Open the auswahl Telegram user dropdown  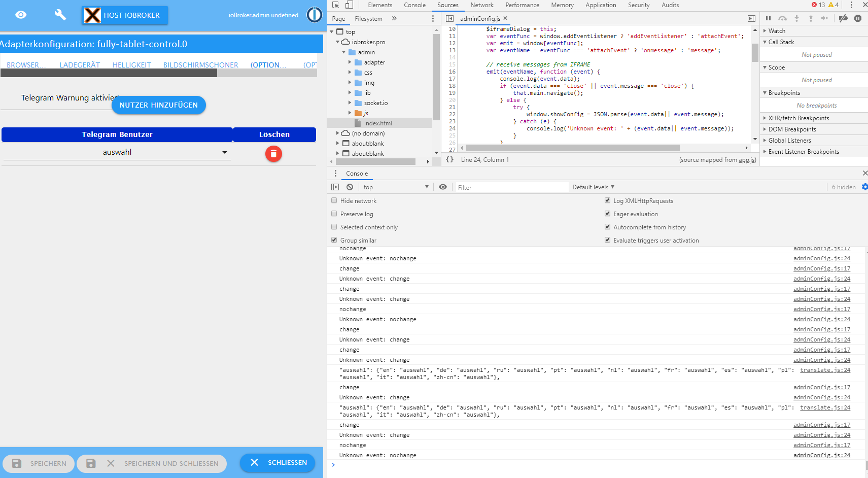pyautogui.click(x=117, y=152)
